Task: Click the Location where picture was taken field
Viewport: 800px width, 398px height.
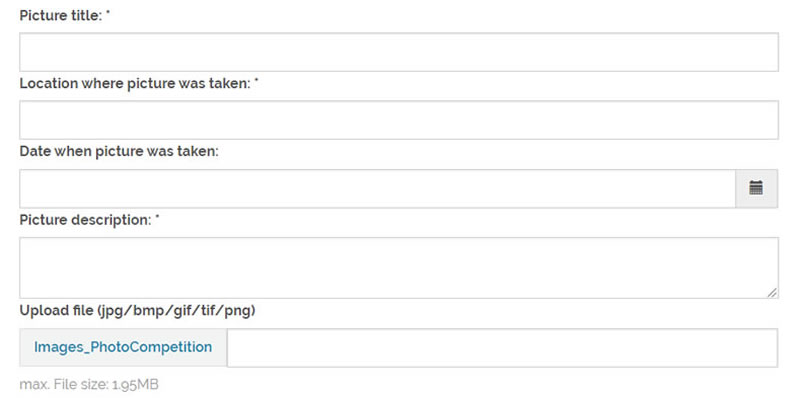Action: (x=399, y=120)
